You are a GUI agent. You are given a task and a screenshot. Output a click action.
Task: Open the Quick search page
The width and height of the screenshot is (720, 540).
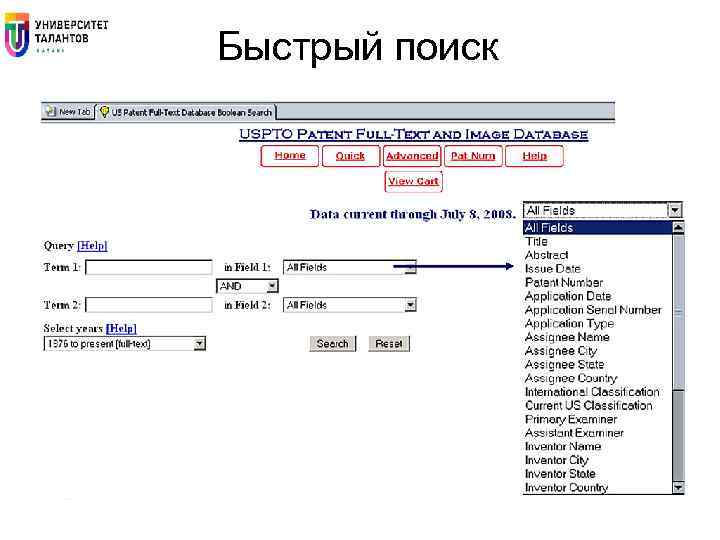tap(350, 156)
